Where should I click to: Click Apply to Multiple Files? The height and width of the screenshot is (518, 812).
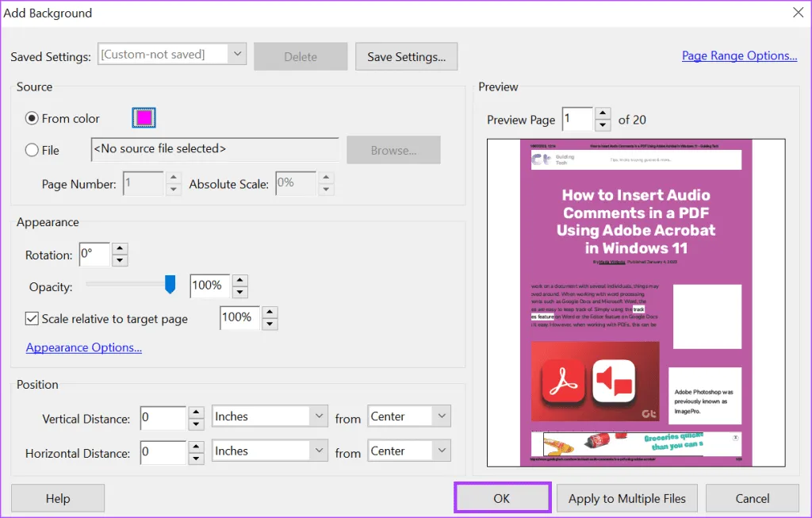click(626, 499)
